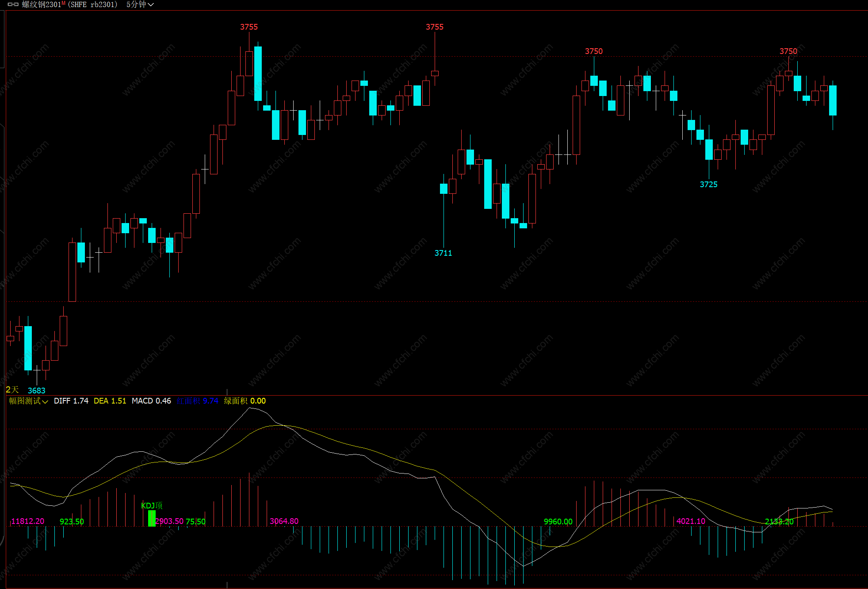Click the green KDJ顶 signal bar
Image resolution: width=868 pixels, height=589 pixels.
152,518
